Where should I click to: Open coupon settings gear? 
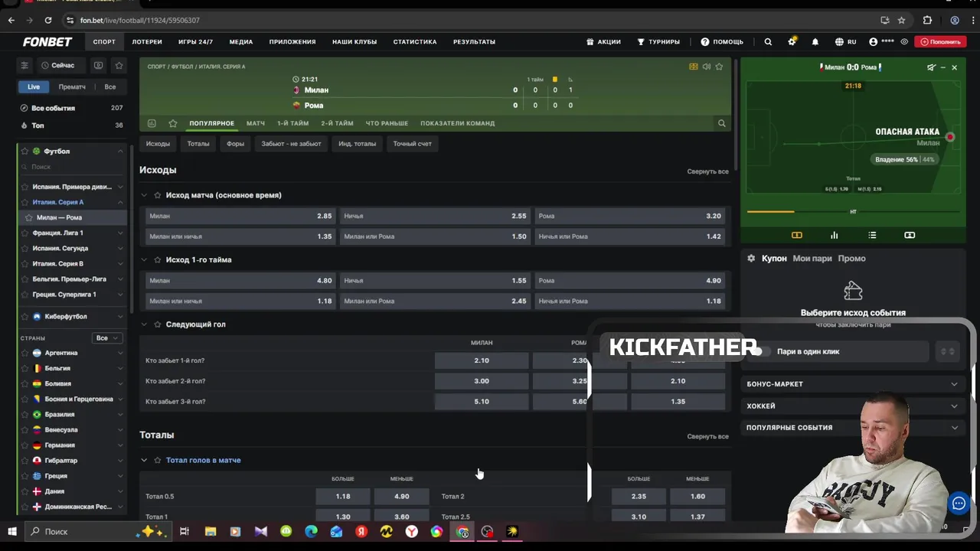coord(751,259)
